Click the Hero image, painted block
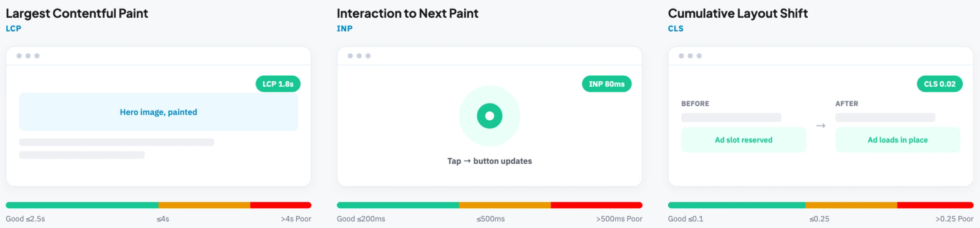Screen dimensions: 980x228 [159, 112]
